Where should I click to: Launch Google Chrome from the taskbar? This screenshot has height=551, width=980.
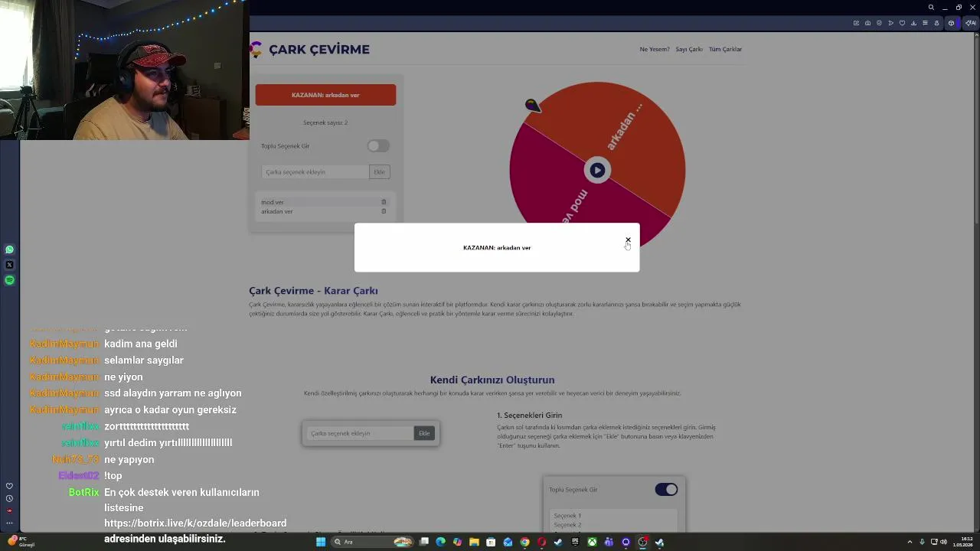pos(524,542)
